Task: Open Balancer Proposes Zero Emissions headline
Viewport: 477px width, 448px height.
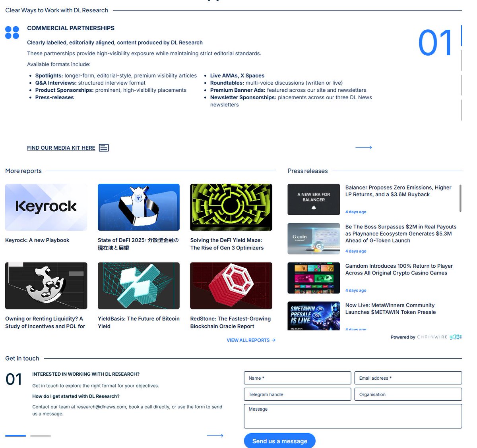Action: (x=398, y=191)
